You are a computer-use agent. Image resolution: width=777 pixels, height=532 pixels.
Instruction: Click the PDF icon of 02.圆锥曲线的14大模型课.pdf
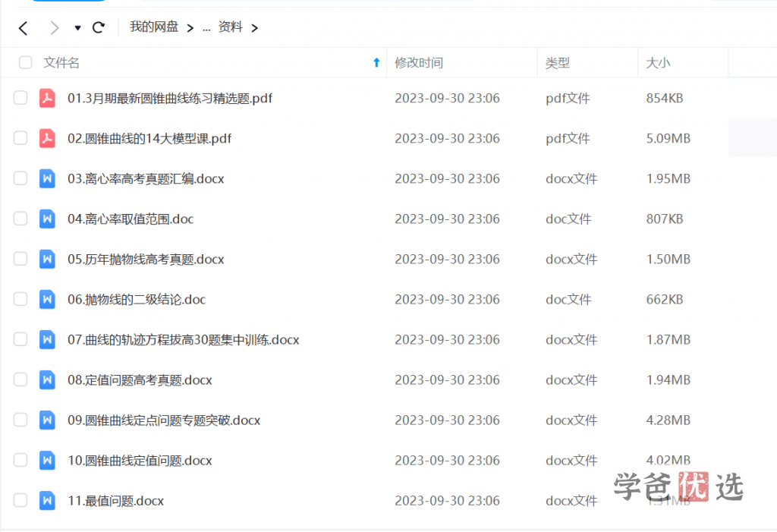pyautogui.click(x=47, y=138)
